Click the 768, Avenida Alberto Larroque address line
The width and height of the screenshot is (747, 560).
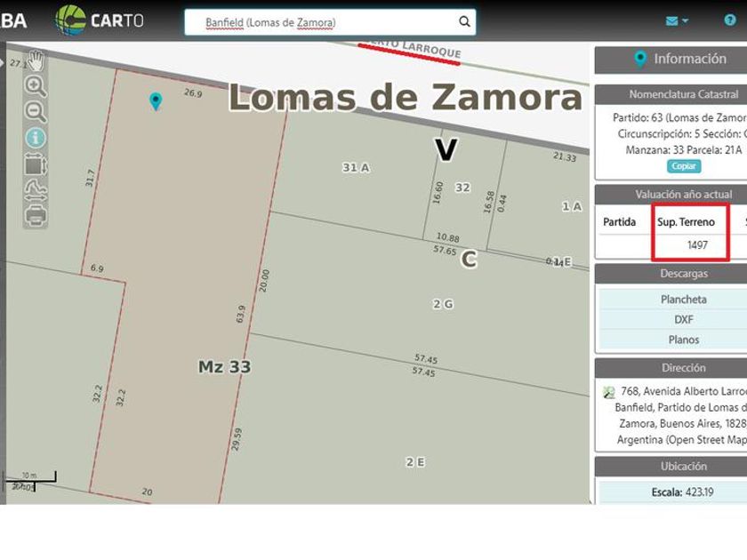pos(684,391)
